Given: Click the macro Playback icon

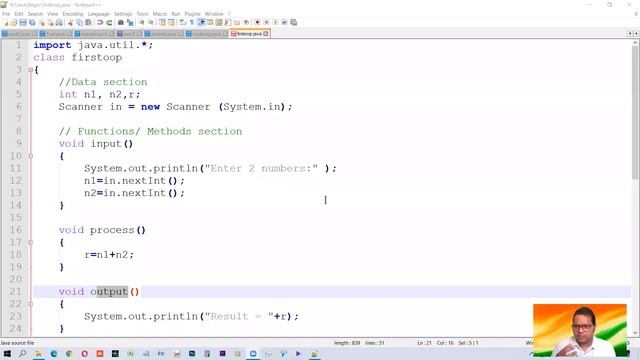Looking at the screenshot, I should tap(275, 22).
